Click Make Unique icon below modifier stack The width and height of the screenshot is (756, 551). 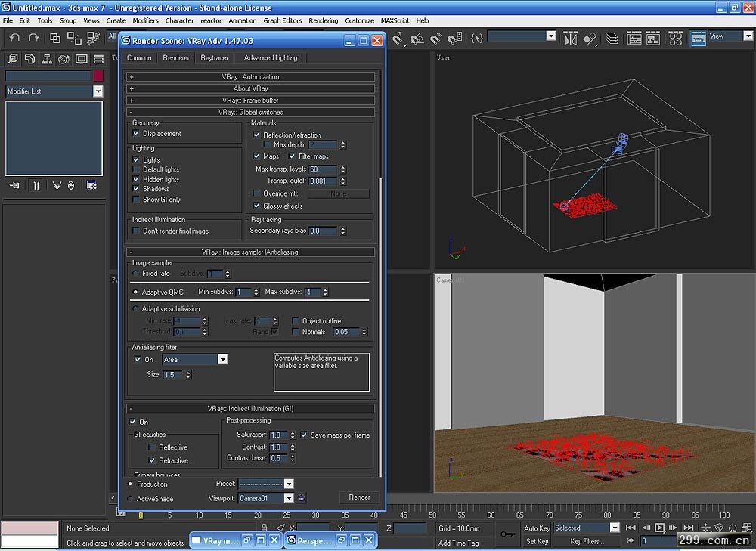(x=57, y=185)
